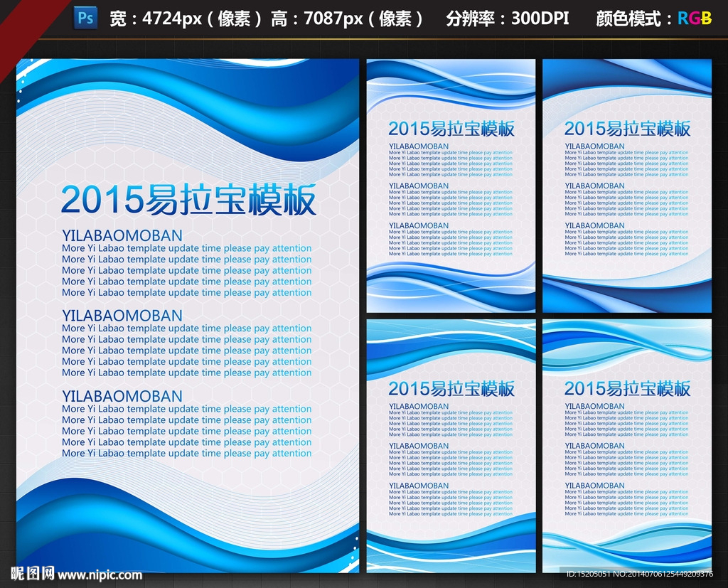This screenshot has width=728, height=588.
Task: Click the nipic logo in the bottom-left corner
Action: click(x=32, y=574)
